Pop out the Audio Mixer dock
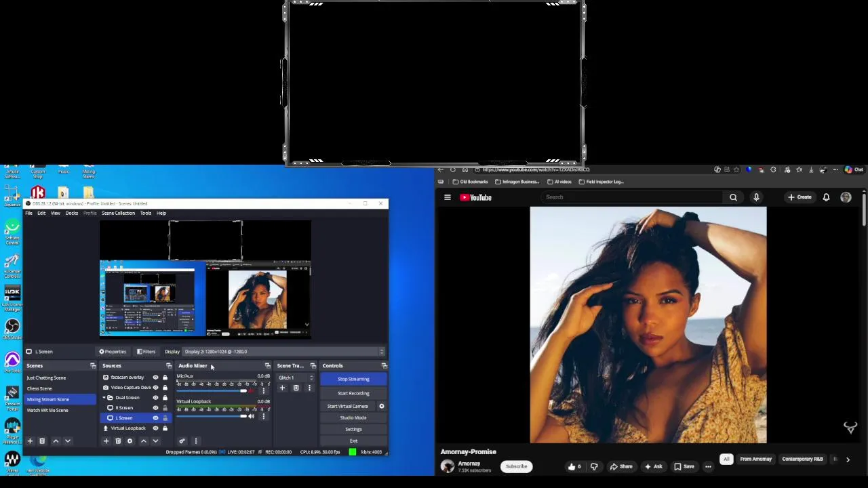 click(x=267, y=366)
